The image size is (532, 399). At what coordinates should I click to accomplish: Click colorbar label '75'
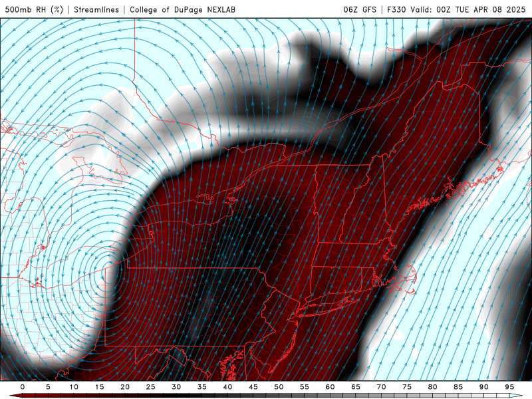pos(407,387)
